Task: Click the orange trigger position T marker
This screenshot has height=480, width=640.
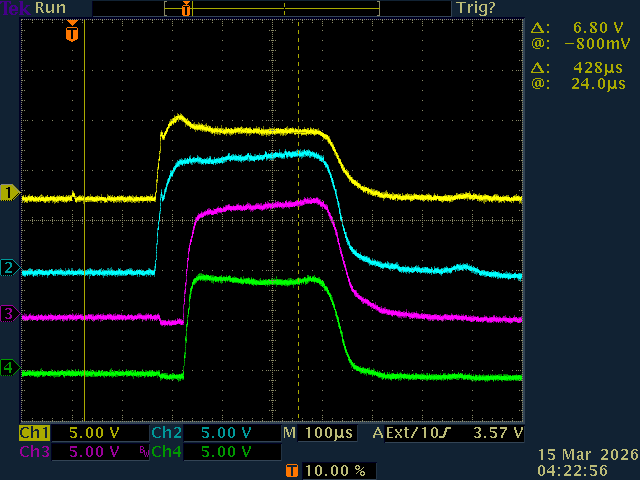Action: pyautogui.click(x=71, y=33)
